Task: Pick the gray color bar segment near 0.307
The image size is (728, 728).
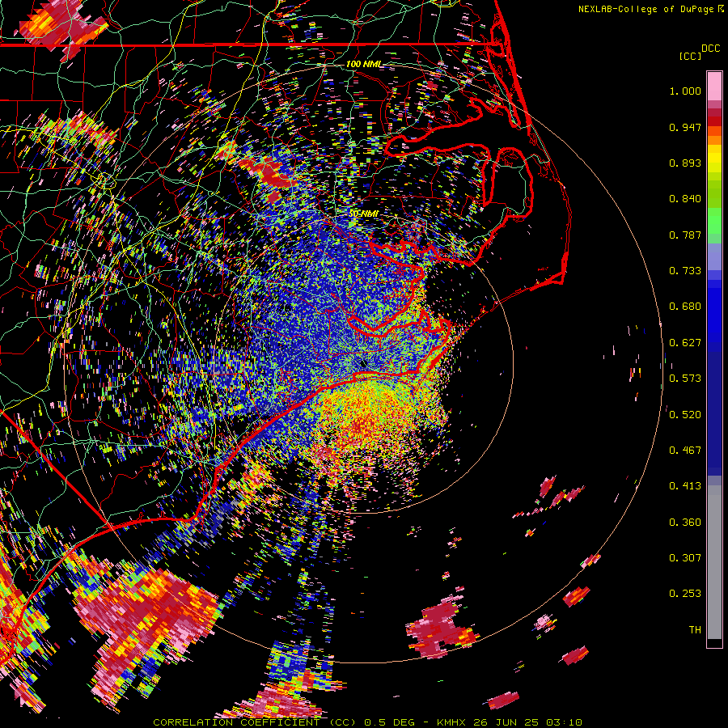Action: click(x=714, y=562)
